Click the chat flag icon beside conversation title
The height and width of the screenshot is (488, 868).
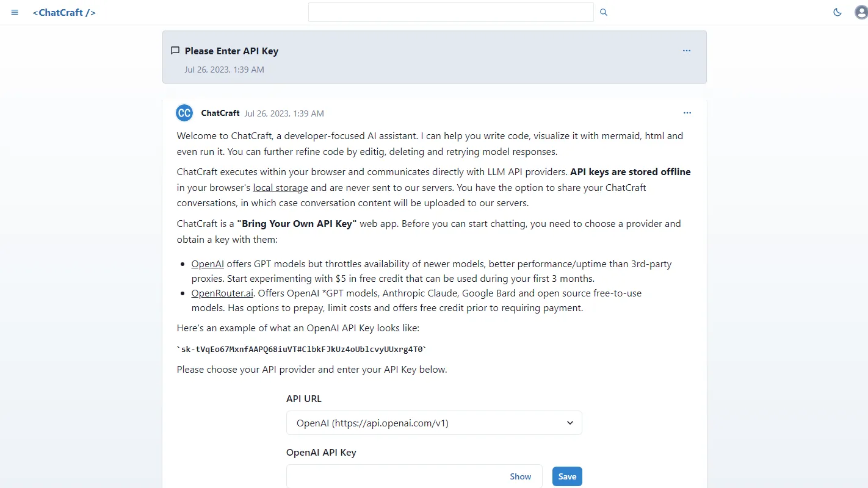[x=175, y=51]
